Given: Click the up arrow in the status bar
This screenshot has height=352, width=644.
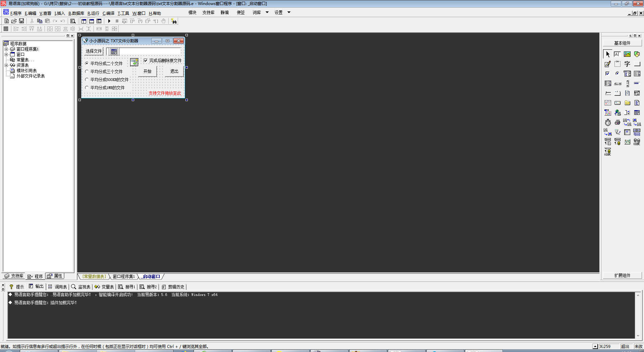Looking at the screenshot, I should pos(595,346).
